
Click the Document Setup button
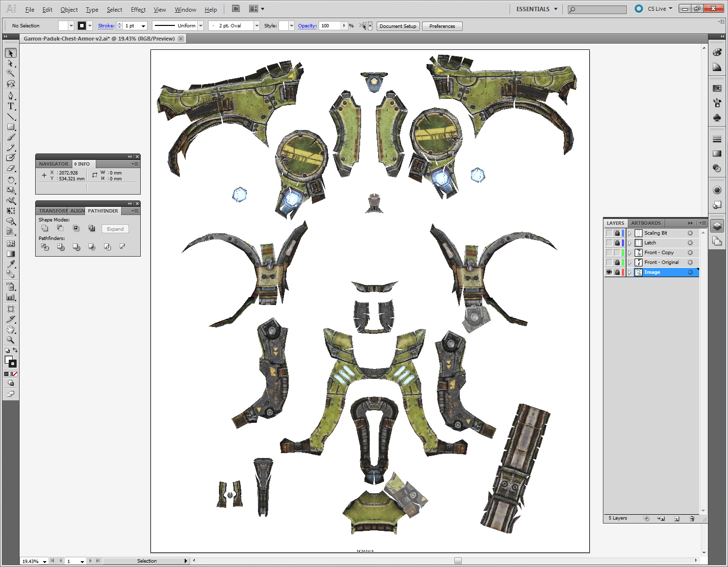(x=398, y=26)
